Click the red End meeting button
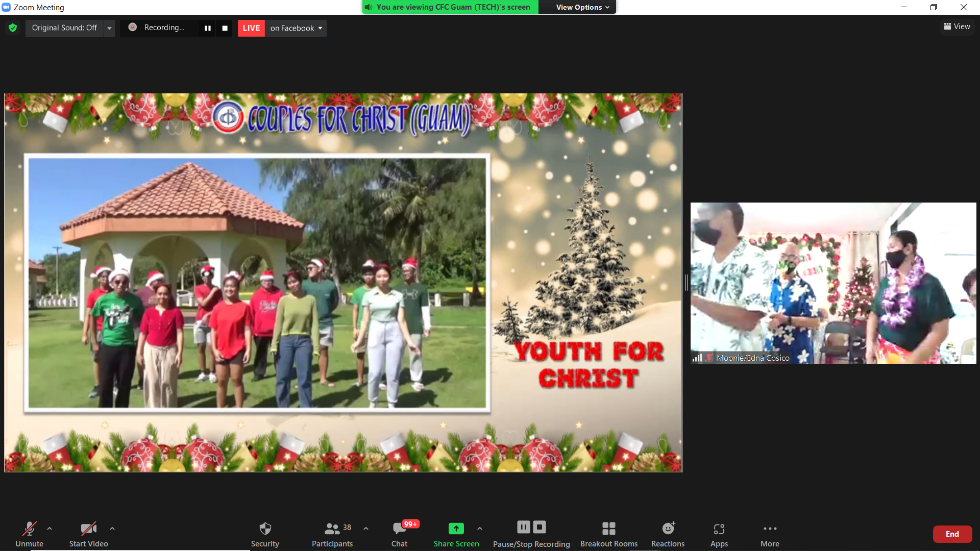 pyautogui.click(x=952, y=534)
